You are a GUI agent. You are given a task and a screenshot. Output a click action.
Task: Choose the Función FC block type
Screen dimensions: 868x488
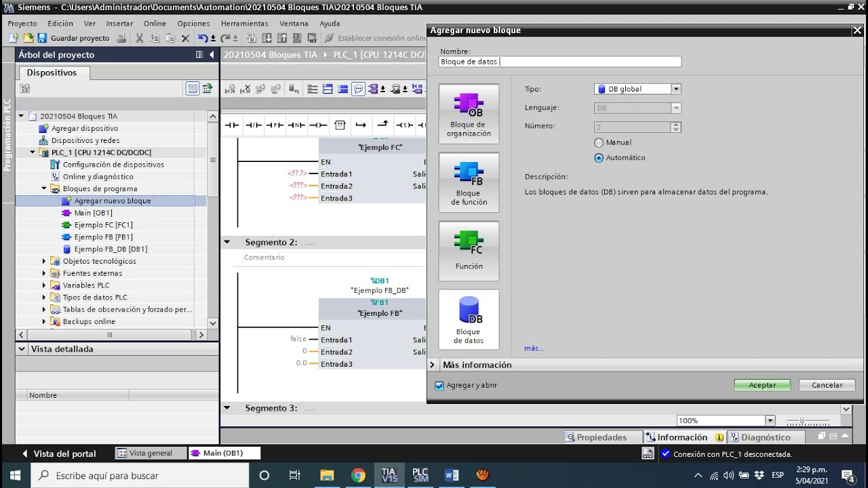469,251
